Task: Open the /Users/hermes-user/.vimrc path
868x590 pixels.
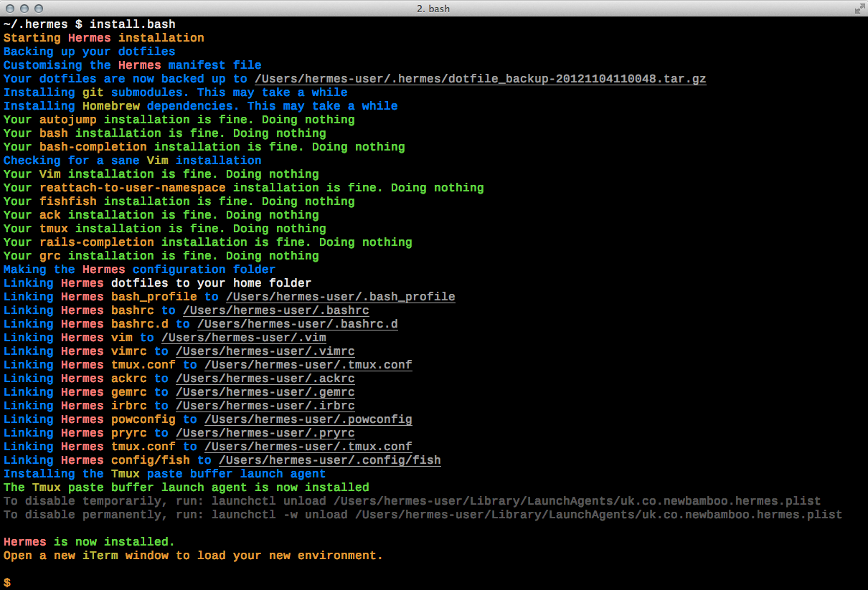Action: tap(265, 351)
